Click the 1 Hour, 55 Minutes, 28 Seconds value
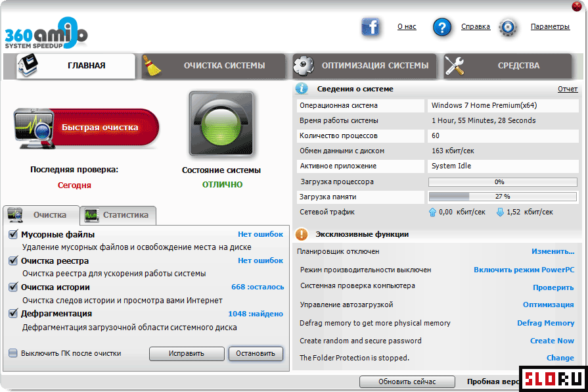 pyautogui.click(x=484, y=120)
